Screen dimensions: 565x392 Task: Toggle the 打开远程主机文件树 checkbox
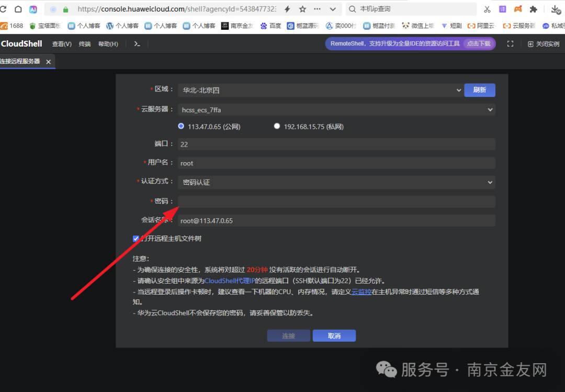pos(136,239)
